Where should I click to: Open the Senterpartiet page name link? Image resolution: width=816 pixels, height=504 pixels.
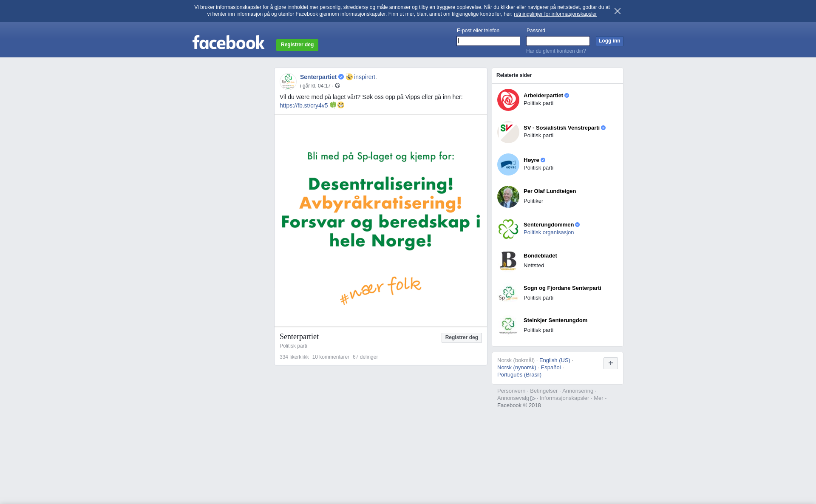[x=318, y=77]
